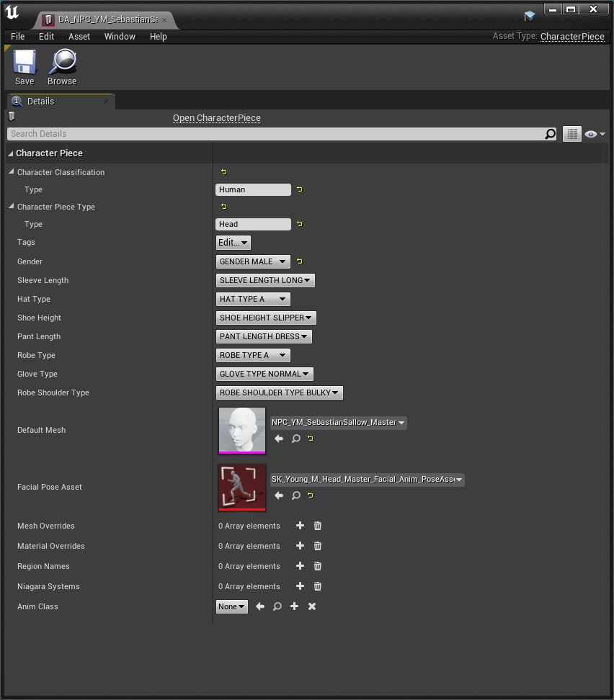Click the Facial Pose Asset thumbnail
The width and height of the screenshot is (614, 700).
pos(241,487)
